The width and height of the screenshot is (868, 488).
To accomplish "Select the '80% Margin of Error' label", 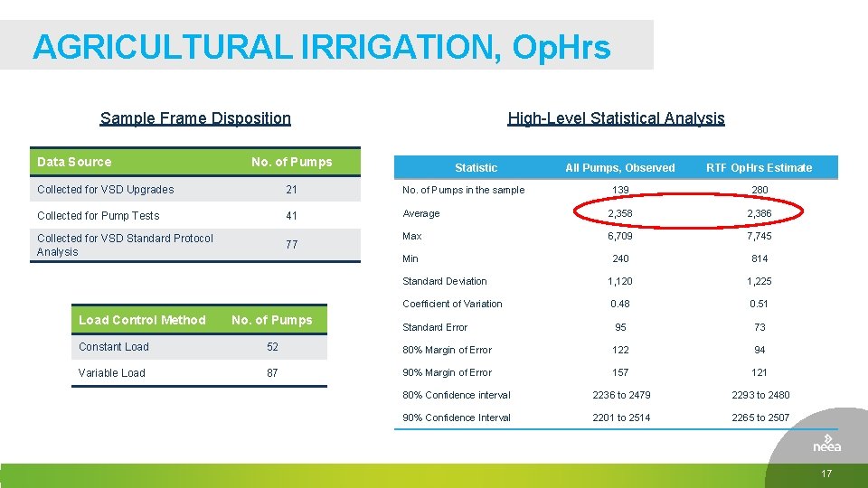I will click(x=448, y=350).
